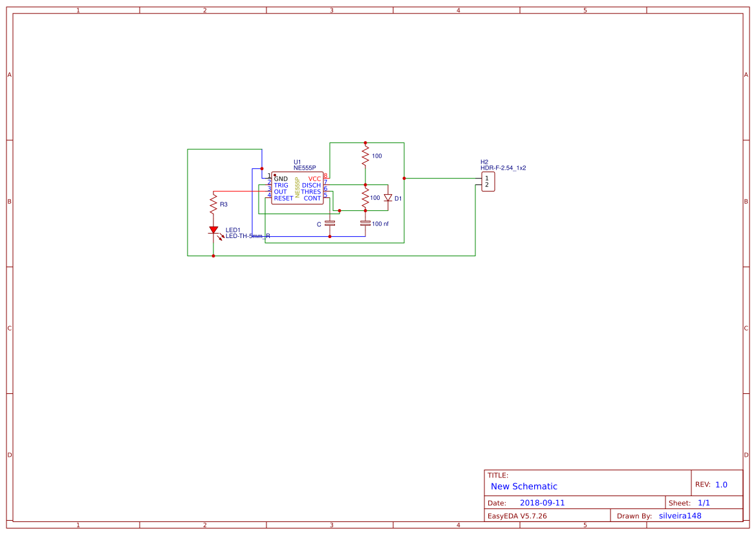Select the NE555P timer symbol U1
This screenshot has height=535, width=756.
click(297, 188)
